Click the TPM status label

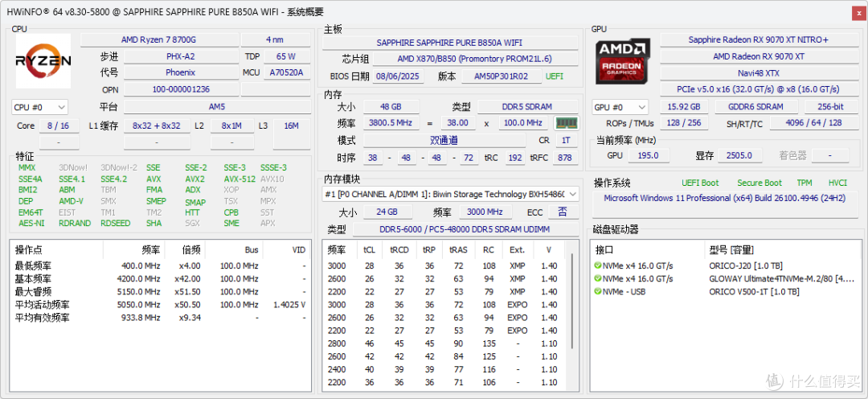[805, 183]
